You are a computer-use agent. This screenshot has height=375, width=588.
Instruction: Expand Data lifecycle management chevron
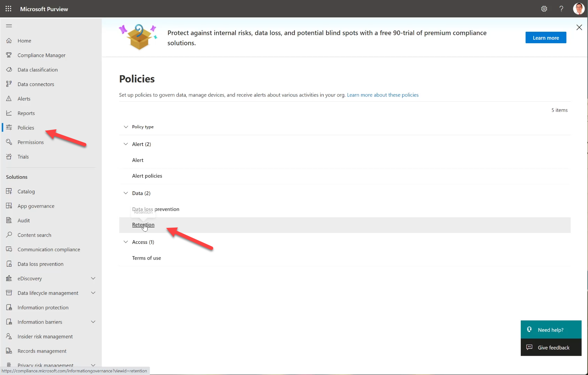(93, 293)
